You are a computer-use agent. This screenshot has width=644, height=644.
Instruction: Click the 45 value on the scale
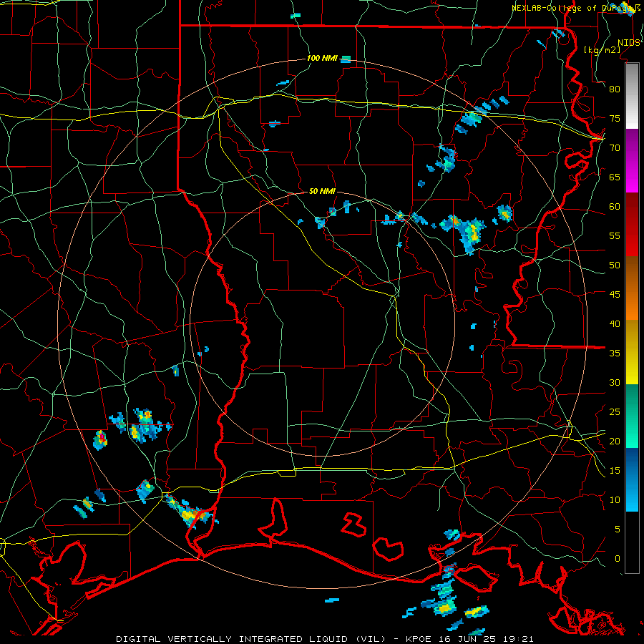pos(615,295)
